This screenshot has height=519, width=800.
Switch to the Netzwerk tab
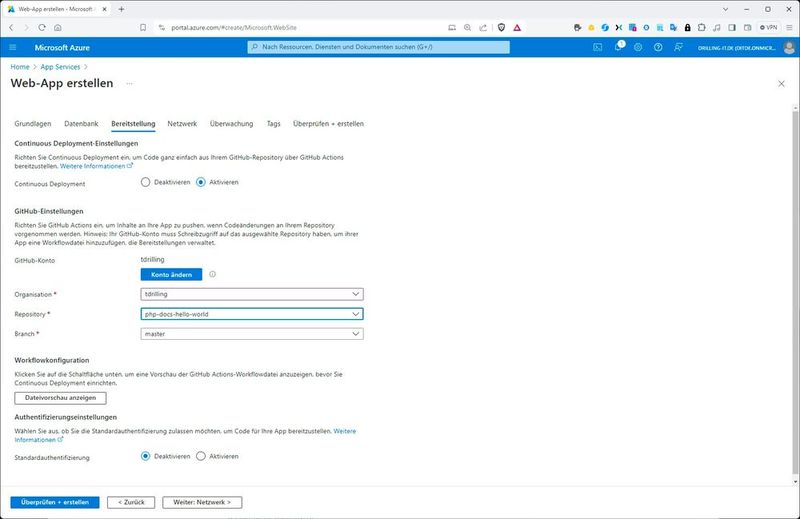pyautogui.click(x=182, y=123)
